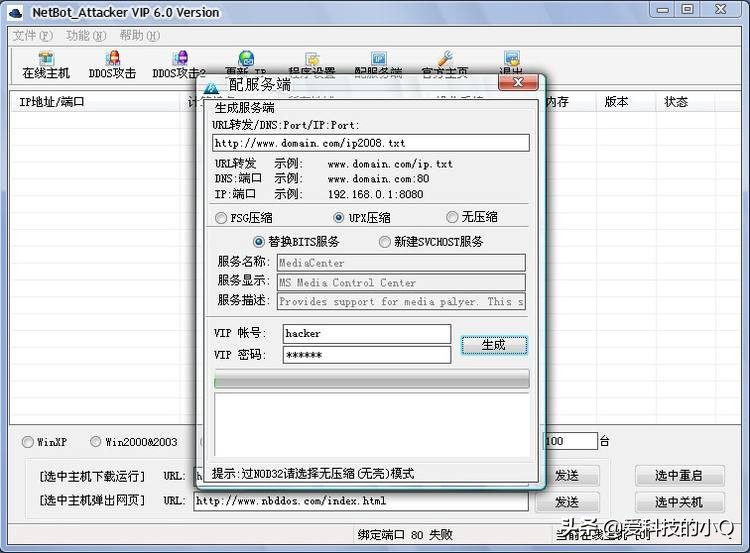Maximize the NetBot_Attacker window
The width and height of the screenshot is (750, 553).
pyautogui.click(x=687, y=10)
